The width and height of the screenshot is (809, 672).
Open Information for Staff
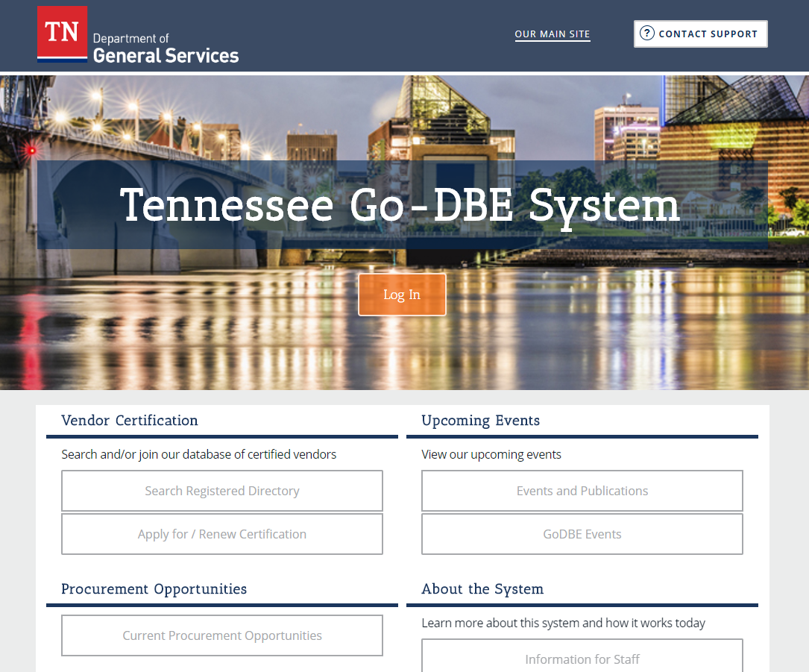click(x=582, y=659)
